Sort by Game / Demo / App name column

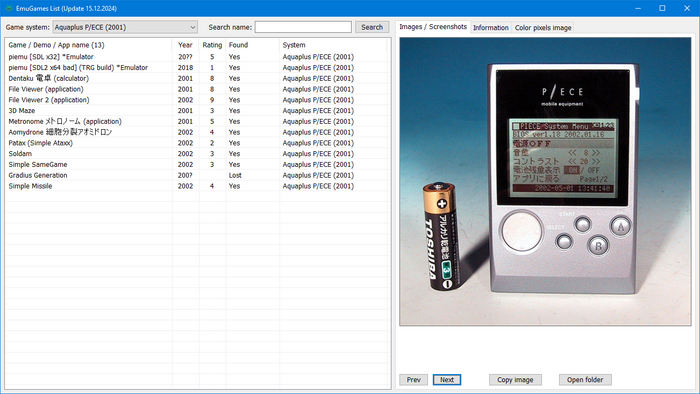click(88, 45)
